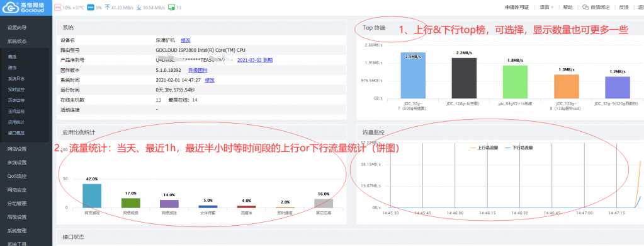Click the blue 2.5MB/s bar in Top chart
The width and height of the screenshot is (644, 246).
point(413,75)
